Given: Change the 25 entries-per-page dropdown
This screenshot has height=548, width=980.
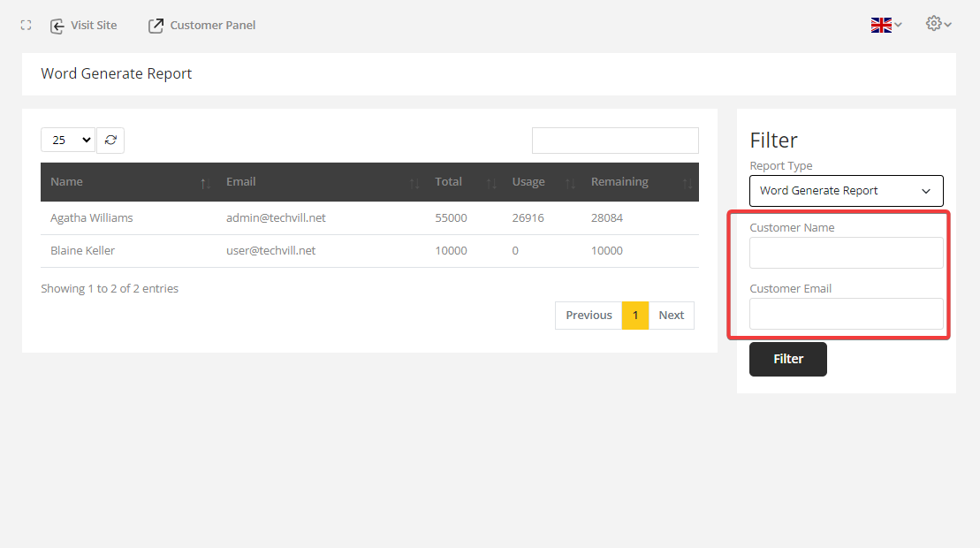Looking at the screenshot, I should pos(68,140).
